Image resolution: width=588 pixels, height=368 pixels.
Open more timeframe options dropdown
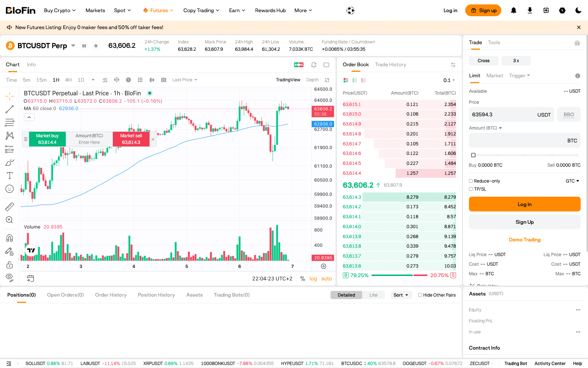(x=93, y=80)
